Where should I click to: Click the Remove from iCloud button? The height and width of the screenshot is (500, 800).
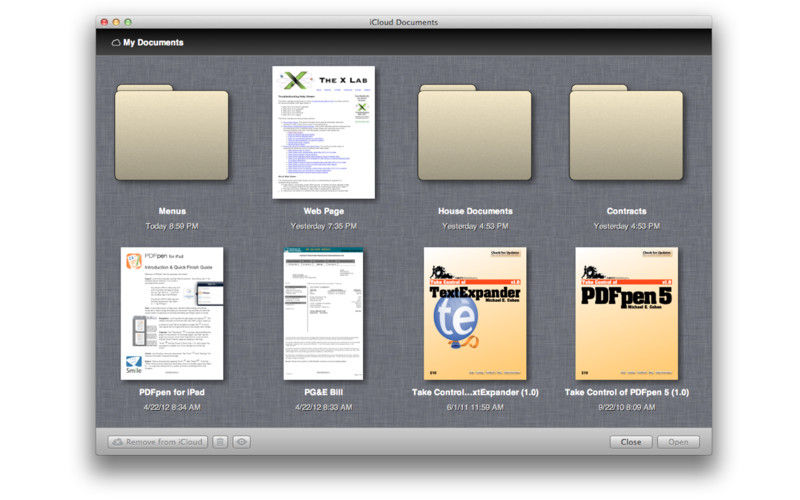pyautogui.click(x=158, y=442)
